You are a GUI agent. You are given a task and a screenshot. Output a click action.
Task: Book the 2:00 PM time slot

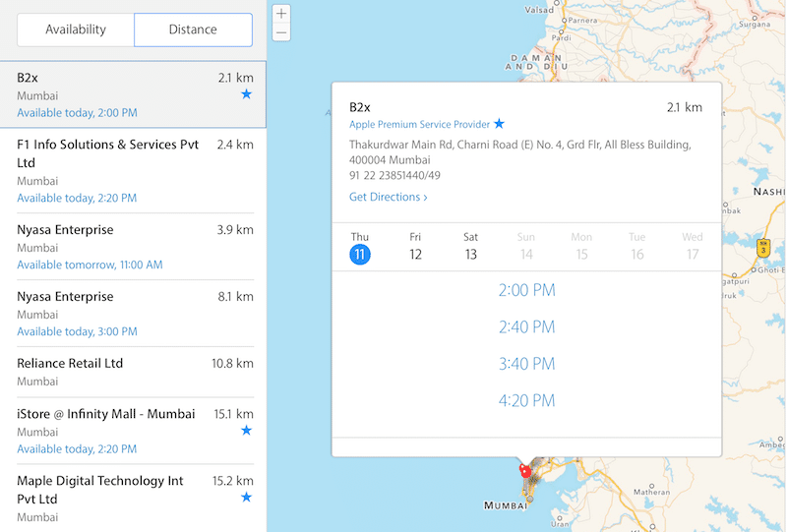pyautogui.click(x=526, y=290)
